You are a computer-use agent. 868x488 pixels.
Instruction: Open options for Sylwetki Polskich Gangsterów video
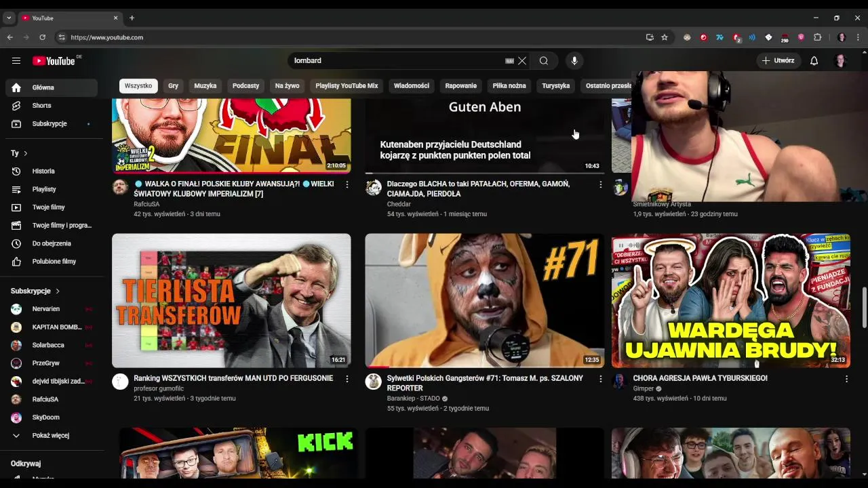[600, 379]
